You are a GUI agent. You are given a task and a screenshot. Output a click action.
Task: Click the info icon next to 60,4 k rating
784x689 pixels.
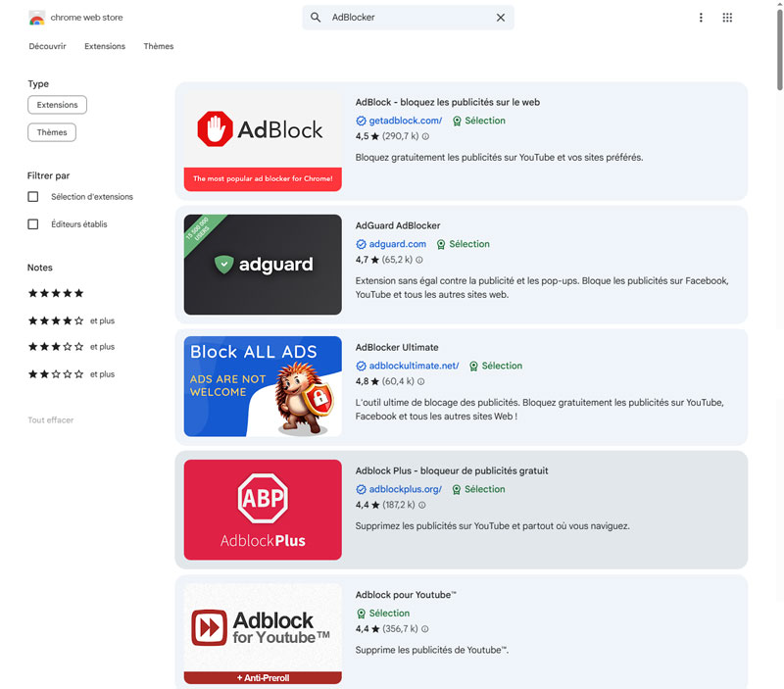[421, 381]
